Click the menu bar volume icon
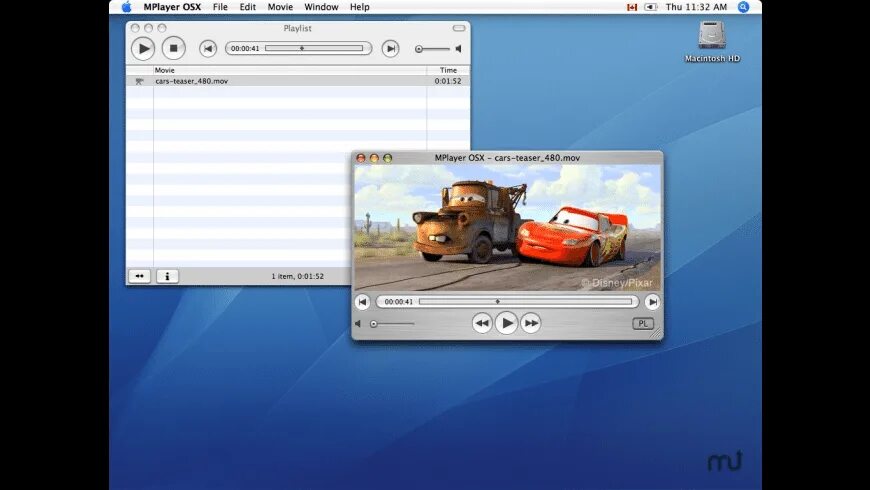The height and width of the screenshot is (490, 870). pyautogui.click(x=651, y=7)
